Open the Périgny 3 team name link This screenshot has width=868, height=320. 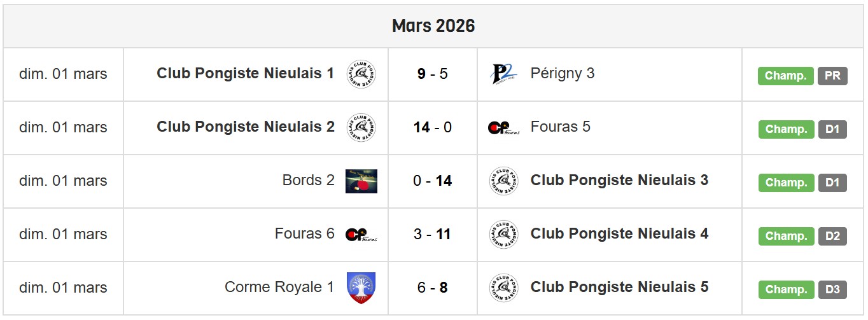[x=562, y=74]
